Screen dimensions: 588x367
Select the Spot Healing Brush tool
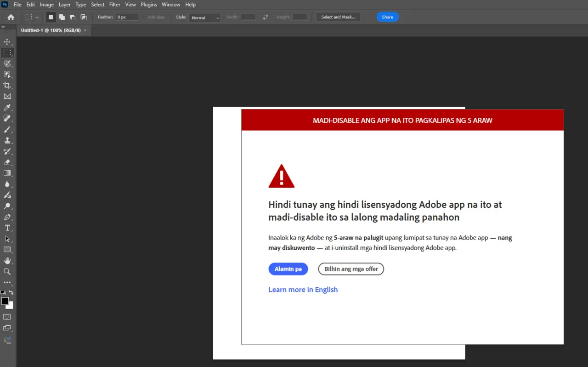[x=7, y=118]
